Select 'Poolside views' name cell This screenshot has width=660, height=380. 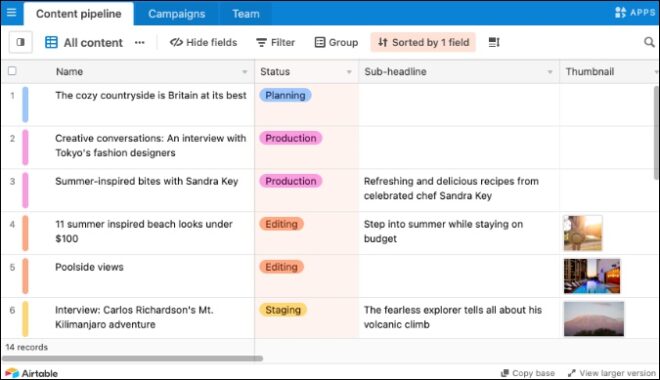click(89, 267)
